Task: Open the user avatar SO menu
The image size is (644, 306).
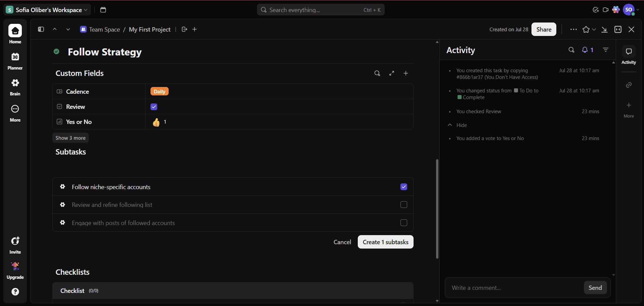Action: 629,10
